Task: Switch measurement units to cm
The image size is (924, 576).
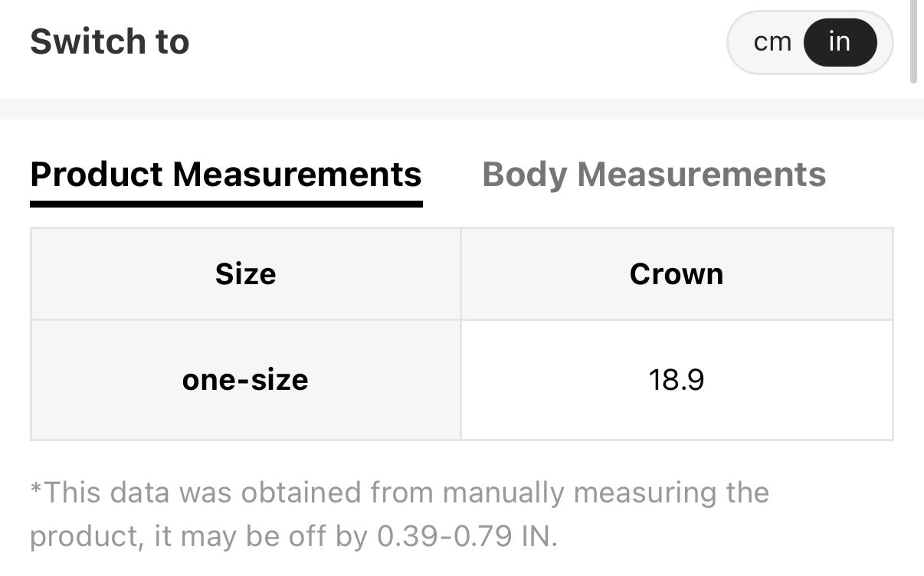Action: coord(772,42)
